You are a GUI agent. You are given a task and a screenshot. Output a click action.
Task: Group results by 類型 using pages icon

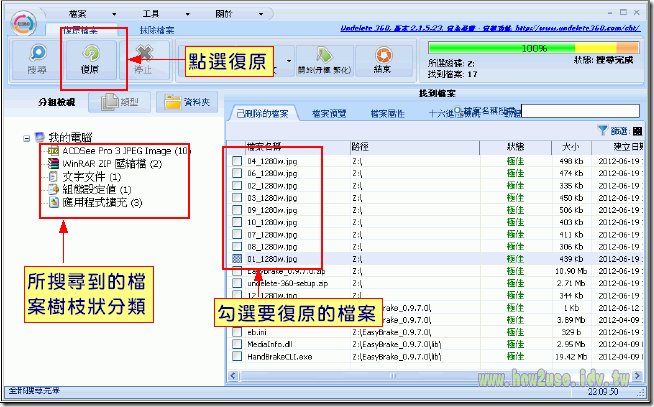click(120, 102)
